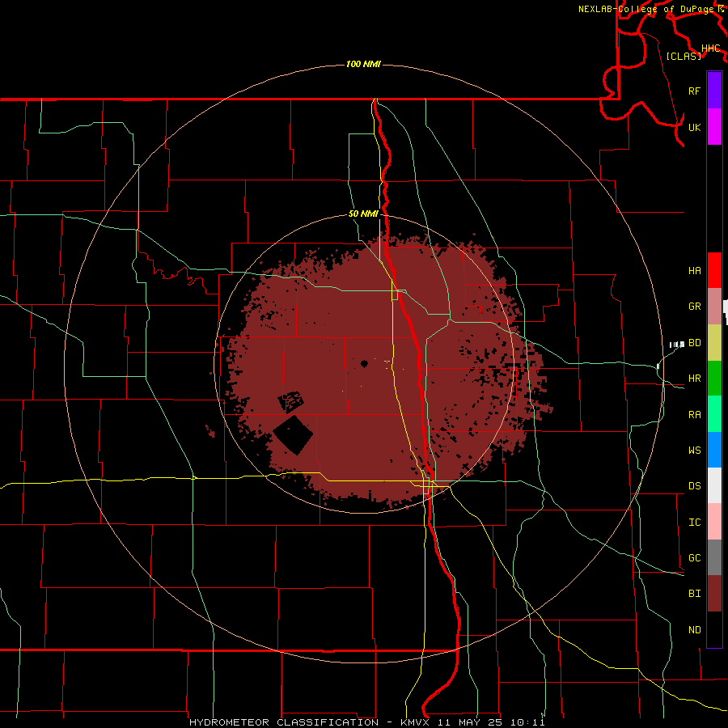The width and height of the screenshot is (728, 728).
Task: Click the large black diamond gap in the echo
Action: point(293,435)
